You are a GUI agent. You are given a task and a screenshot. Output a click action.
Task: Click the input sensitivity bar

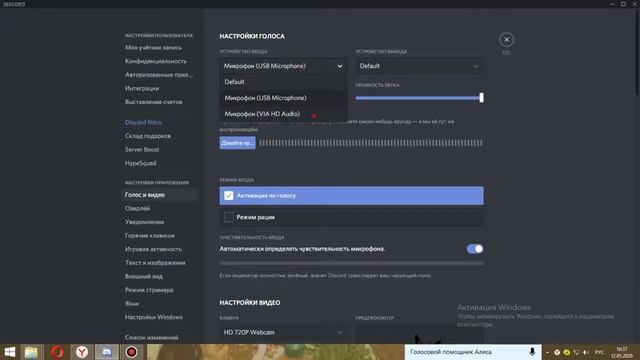[351, 263]
